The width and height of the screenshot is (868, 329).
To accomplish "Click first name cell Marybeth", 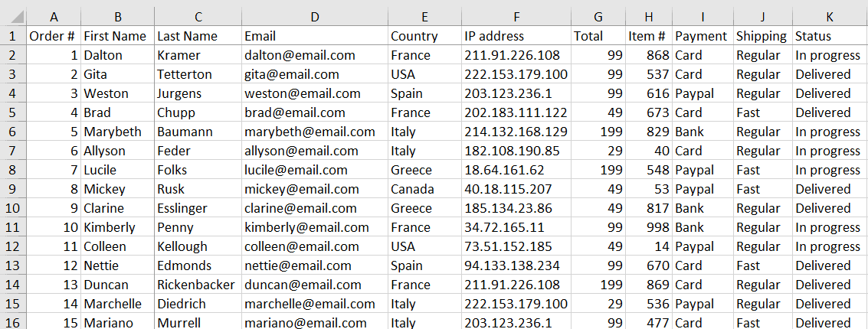I will [118, 132].
